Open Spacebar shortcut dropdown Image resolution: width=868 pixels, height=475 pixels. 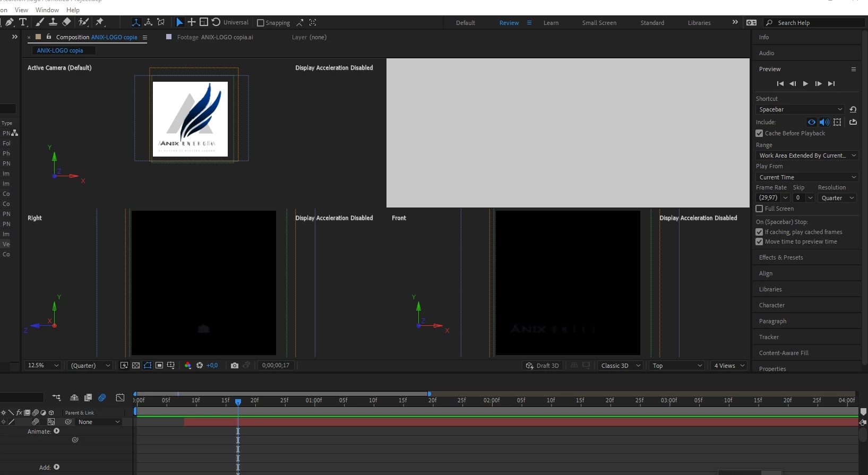[x=800, y=109]
